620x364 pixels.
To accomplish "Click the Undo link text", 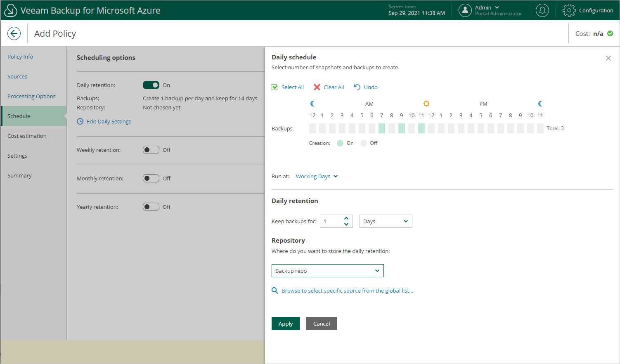I will [x=371, y=87].
